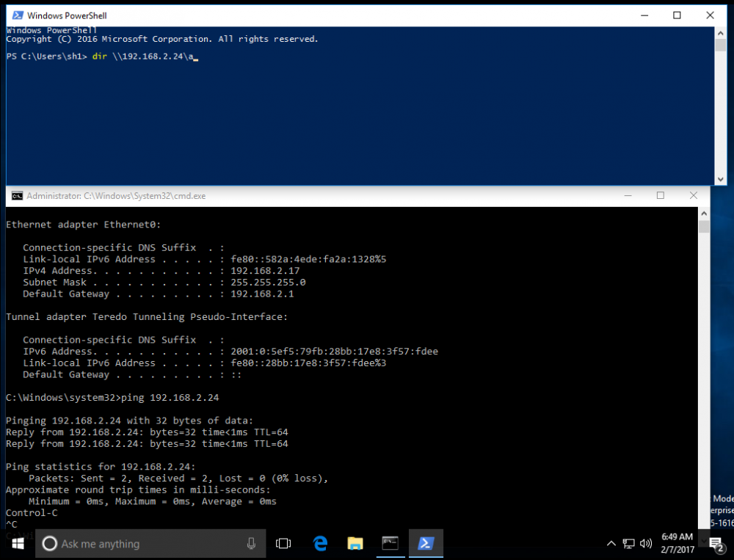Click the PS C:\Users\sh1> prompt
This screenshot has width=734, height=560.
pos(47,57)
